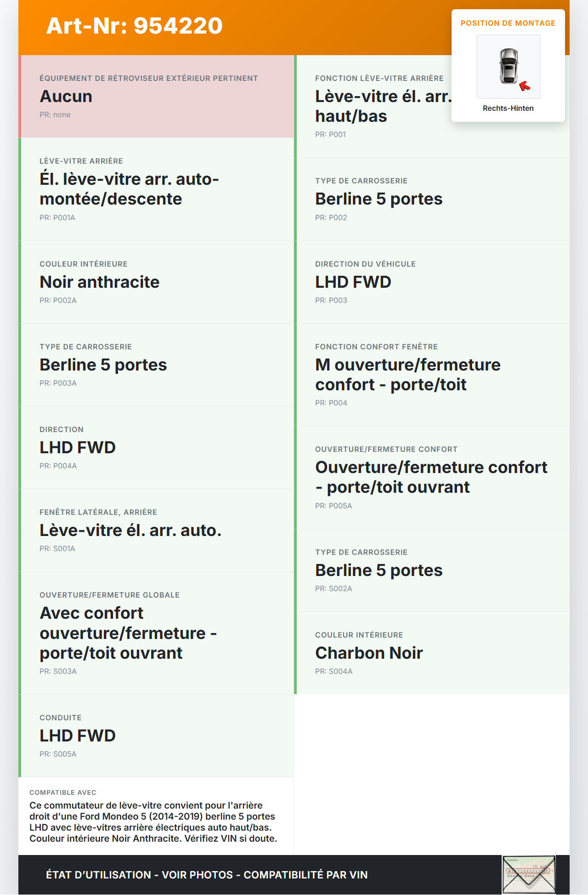Viewport: 588px width, 895px height.
Task: Select the red-highlighted Aucun mirror equipment card
Action: tap(156, 97)
